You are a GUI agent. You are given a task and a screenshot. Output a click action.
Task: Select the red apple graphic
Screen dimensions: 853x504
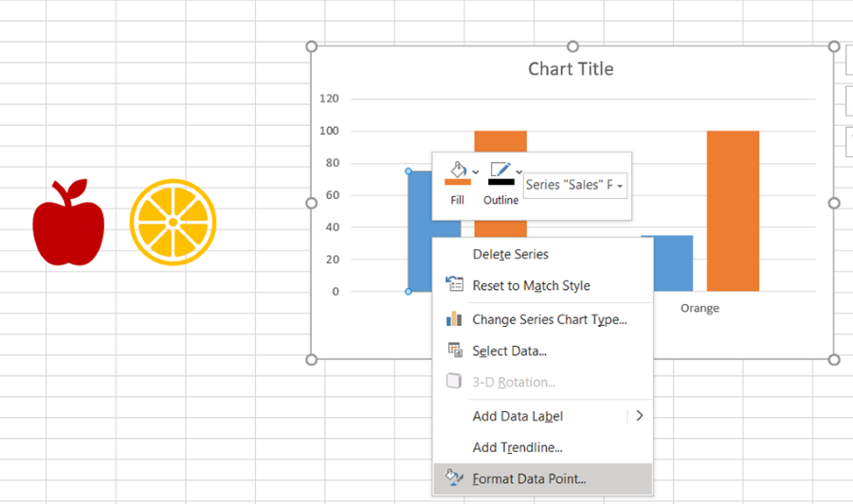(68, 222)
